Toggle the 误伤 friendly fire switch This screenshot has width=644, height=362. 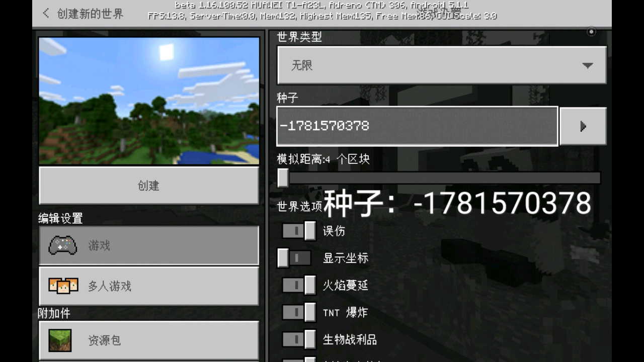[299, 231]
